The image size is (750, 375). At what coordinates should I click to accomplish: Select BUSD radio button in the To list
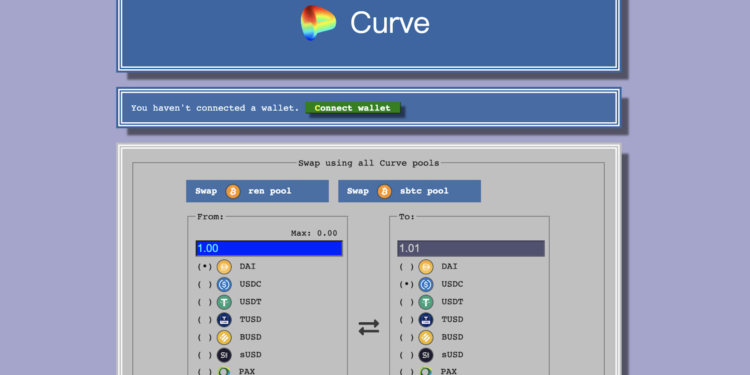click(406, 337)
